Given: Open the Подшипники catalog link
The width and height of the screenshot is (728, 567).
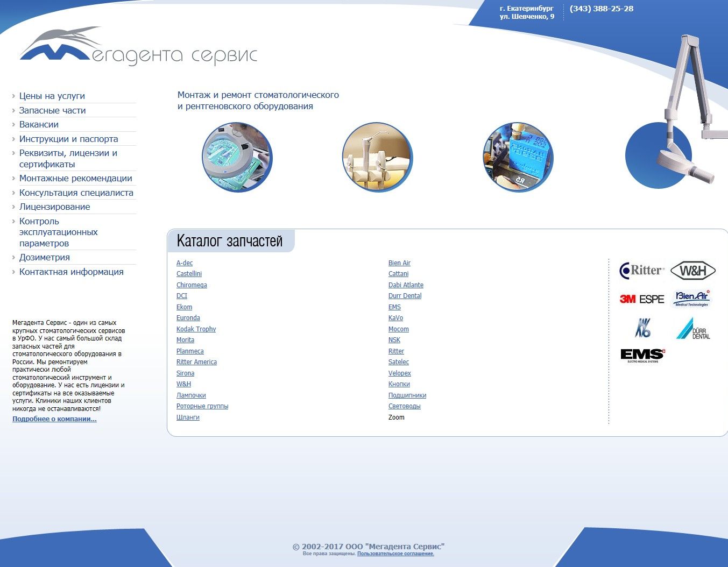Looking at the screenshot, I should (x=407, y=395).
